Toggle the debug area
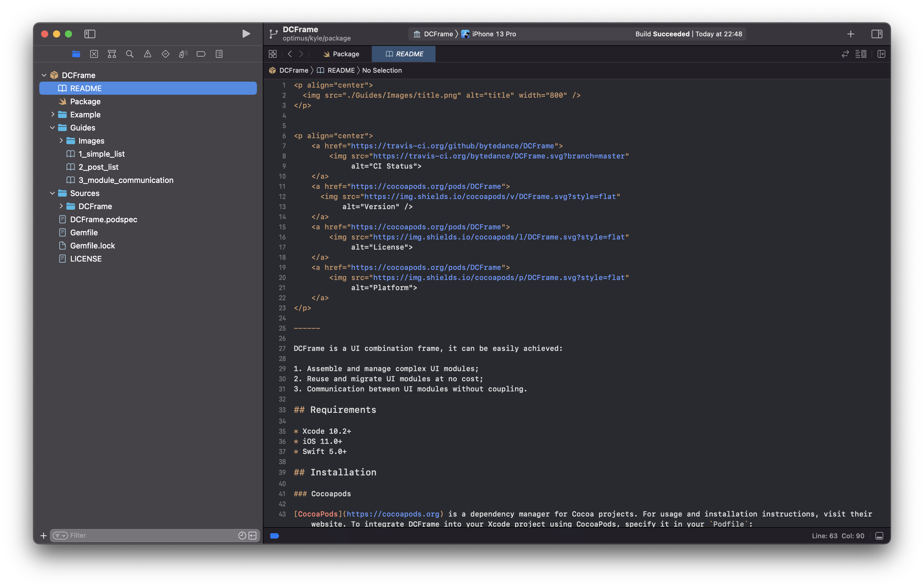The image size is (924, 588). click(879, 536)
